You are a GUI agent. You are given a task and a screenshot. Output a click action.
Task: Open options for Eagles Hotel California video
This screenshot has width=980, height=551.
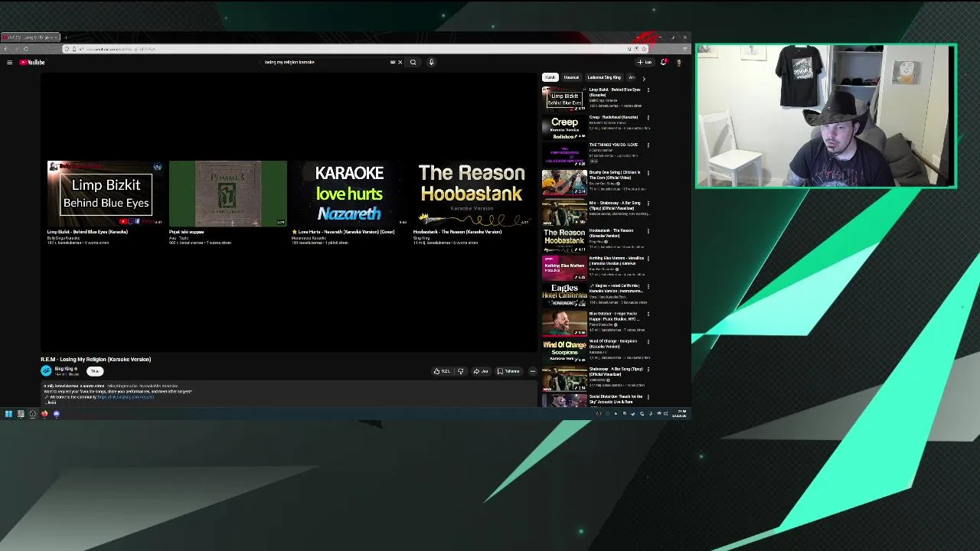[648, 285]
